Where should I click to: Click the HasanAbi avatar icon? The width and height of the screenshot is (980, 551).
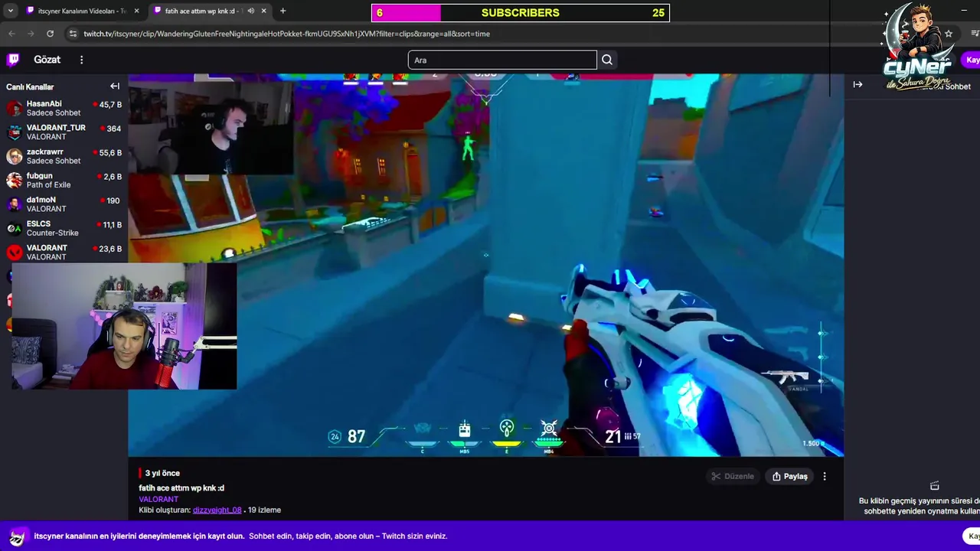pyautogui.click(x=15, y=109)
